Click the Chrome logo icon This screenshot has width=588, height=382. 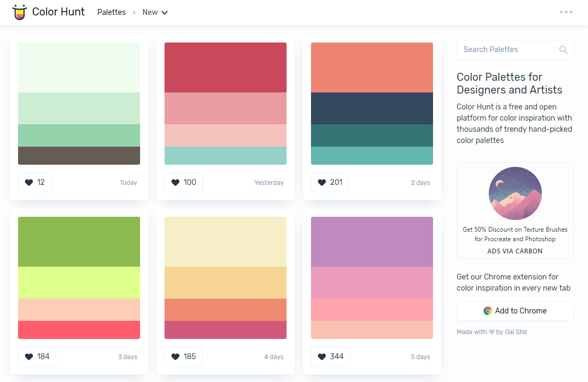click(487, 311)
